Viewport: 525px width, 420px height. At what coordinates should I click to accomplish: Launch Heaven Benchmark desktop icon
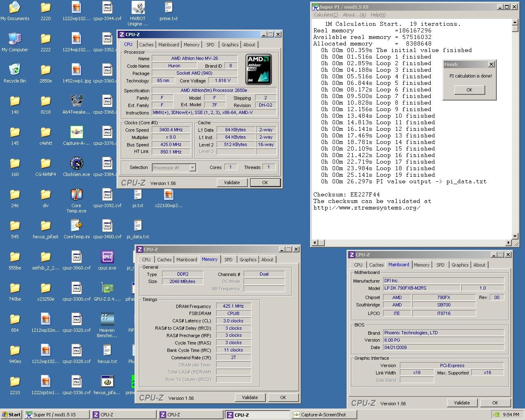pos(107,325)
